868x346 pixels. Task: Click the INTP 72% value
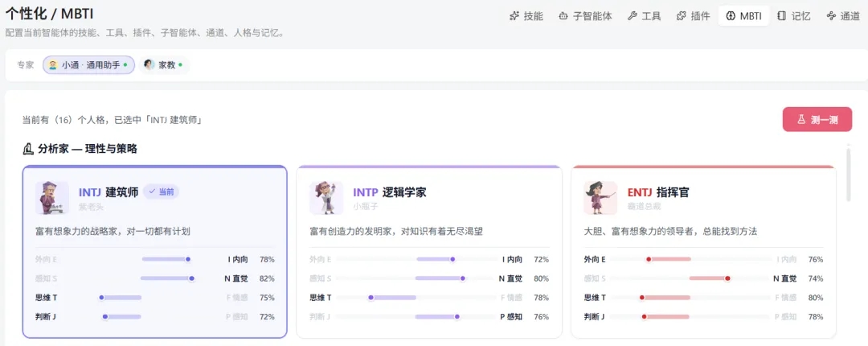click(542, 259)
